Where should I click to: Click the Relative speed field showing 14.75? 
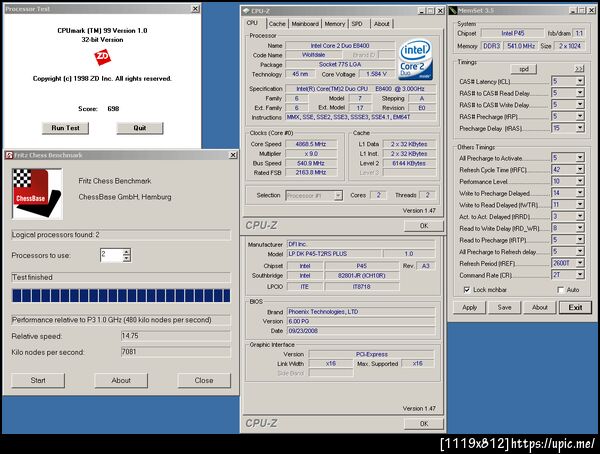[x=176, y=336]
